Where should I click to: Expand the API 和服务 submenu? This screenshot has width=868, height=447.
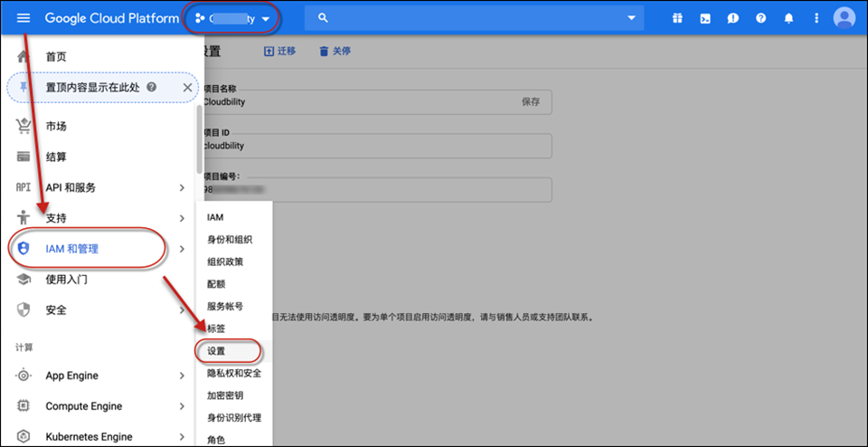tap(182, 187)
